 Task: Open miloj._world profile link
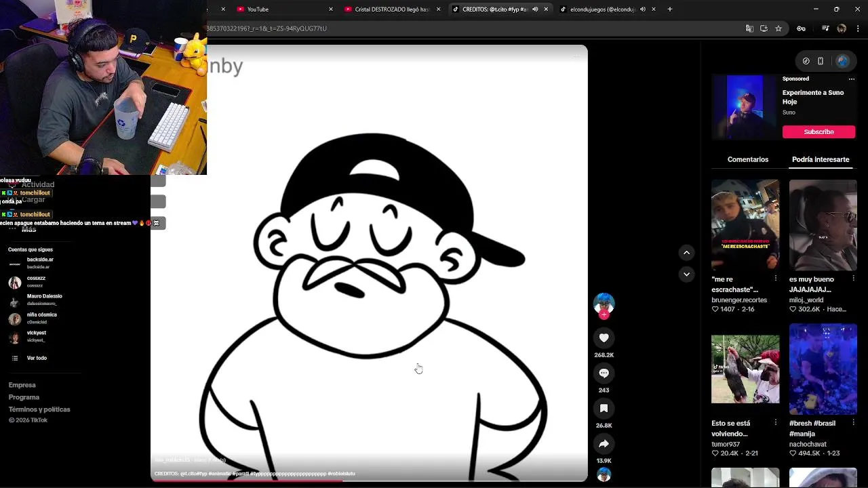pyautogui.click(x=806, y=300)
